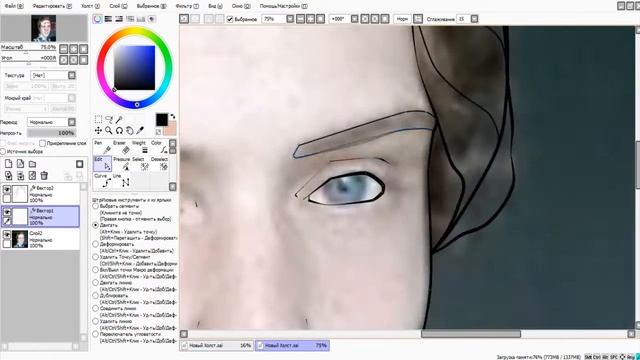Screen dimensions: 640x360
Task: Select the hand pan tool
Action: (129, 130)
